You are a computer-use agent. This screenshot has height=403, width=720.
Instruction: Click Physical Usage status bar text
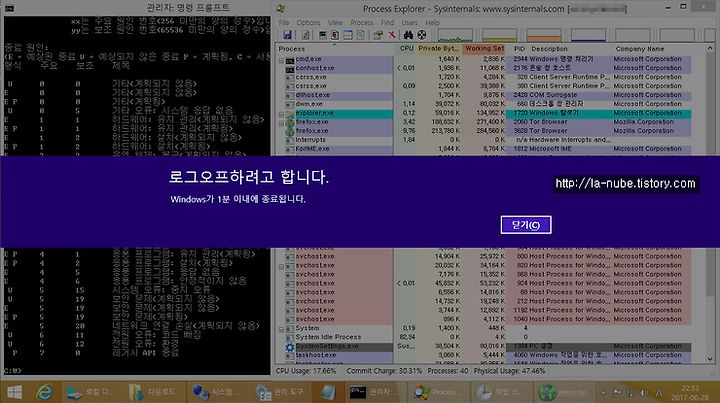click(509, 371)
